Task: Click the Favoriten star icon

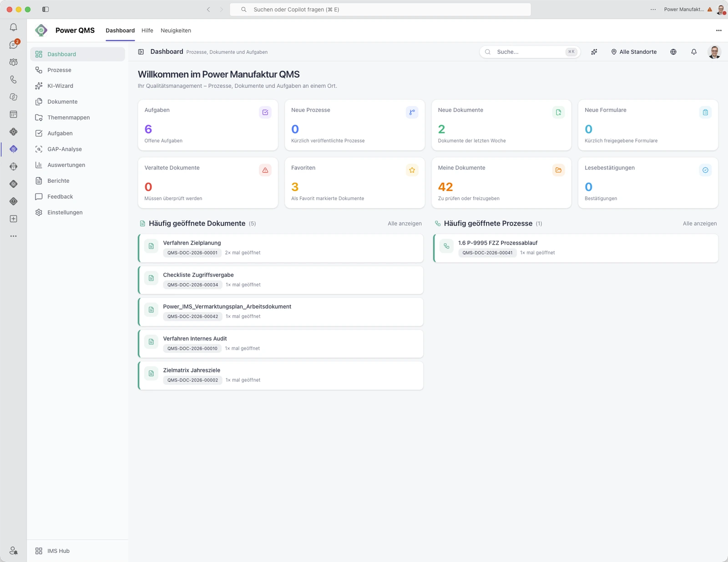Action: (x=412, y=170)
